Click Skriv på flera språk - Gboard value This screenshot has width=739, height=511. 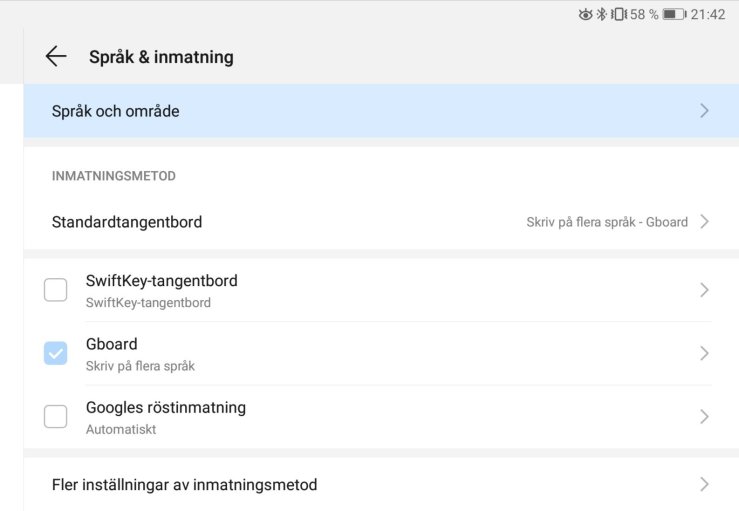607,222
